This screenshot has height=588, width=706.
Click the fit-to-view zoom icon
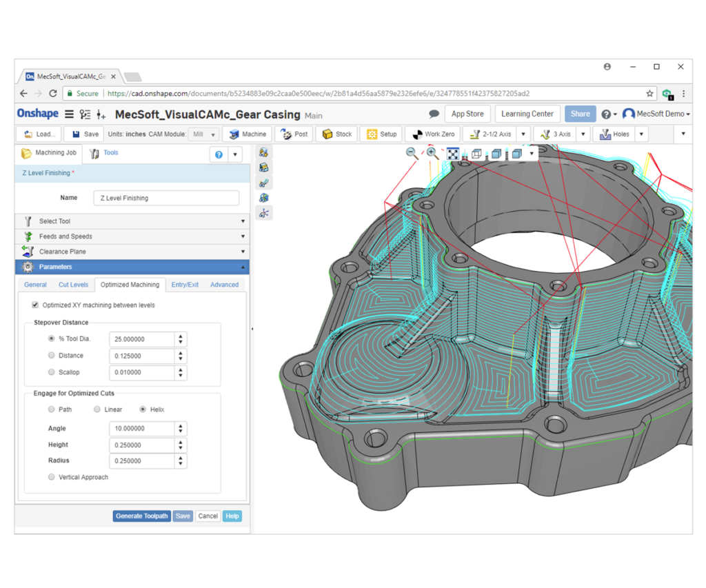click(452, 154)
